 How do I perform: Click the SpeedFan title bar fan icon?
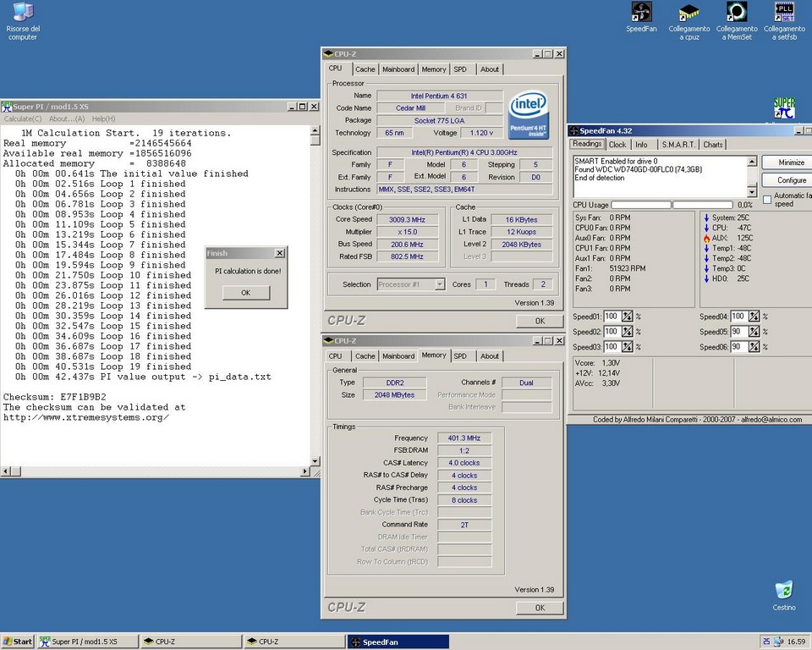point(573,130)
